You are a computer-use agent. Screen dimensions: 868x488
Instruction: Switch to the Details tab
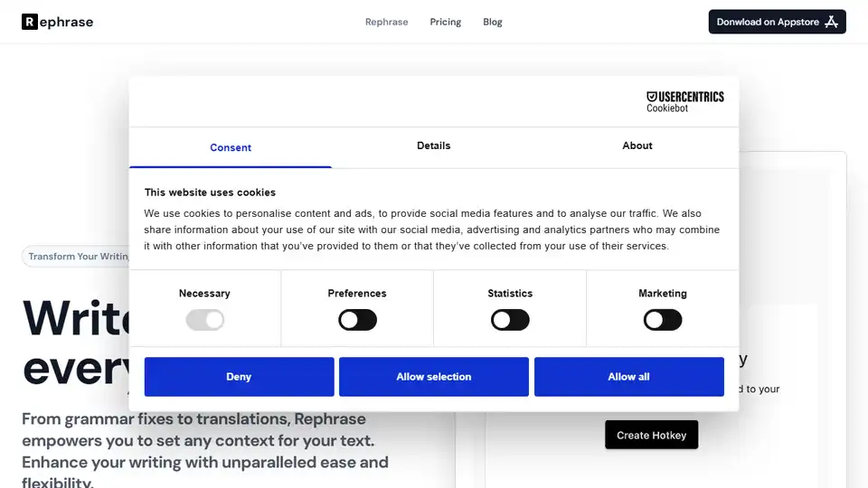tap(434, 145)
